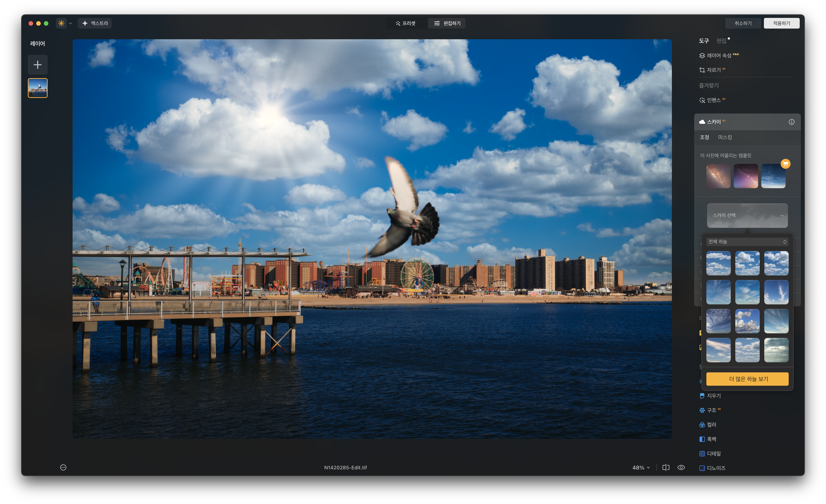The width and height of the screenshot is (826, 504).
Task: Click the Sky tool info icon
Action: coord(791,122)
